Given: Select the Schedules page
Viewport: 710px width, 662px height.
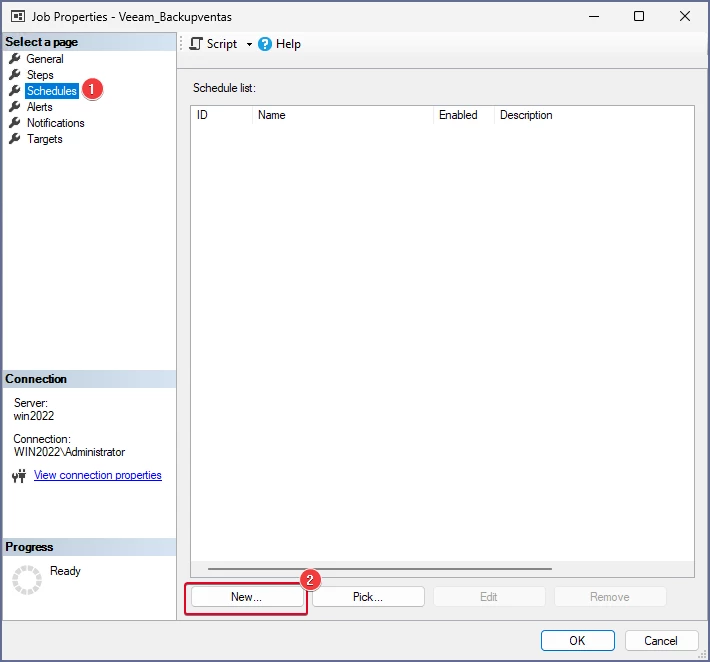Looking at the screenshot, I should [x=52, y=91].
